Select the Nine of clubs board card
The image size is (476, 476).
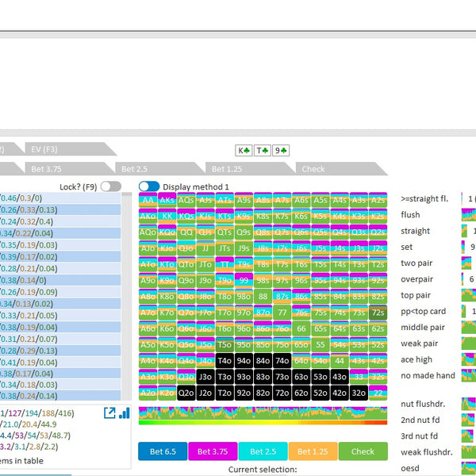coord(281,150)
